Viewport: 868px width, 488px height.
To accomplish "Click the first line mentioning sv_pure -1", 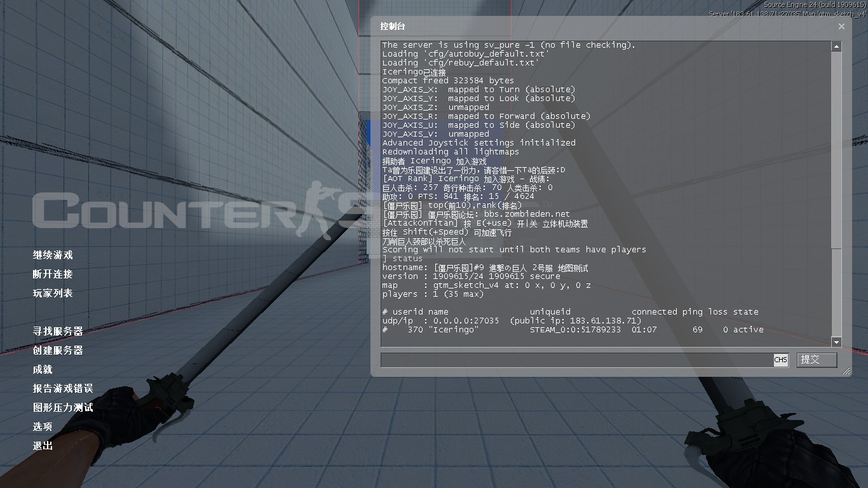I will pyautogui.click(x=508, y=45).
